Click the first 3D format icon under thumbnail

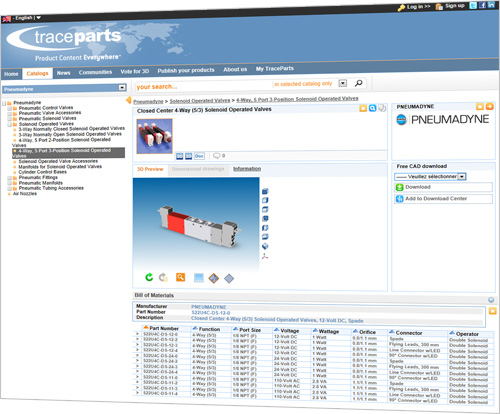[180, 156]
